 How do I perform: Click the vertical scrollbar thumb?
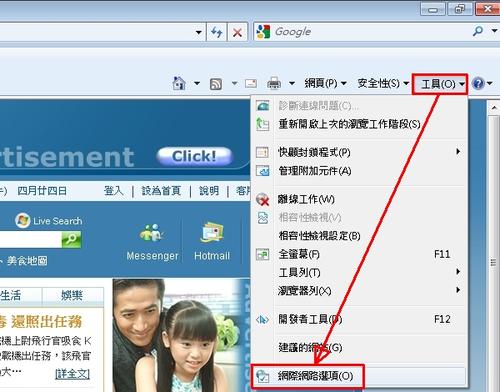coord(494,253)
